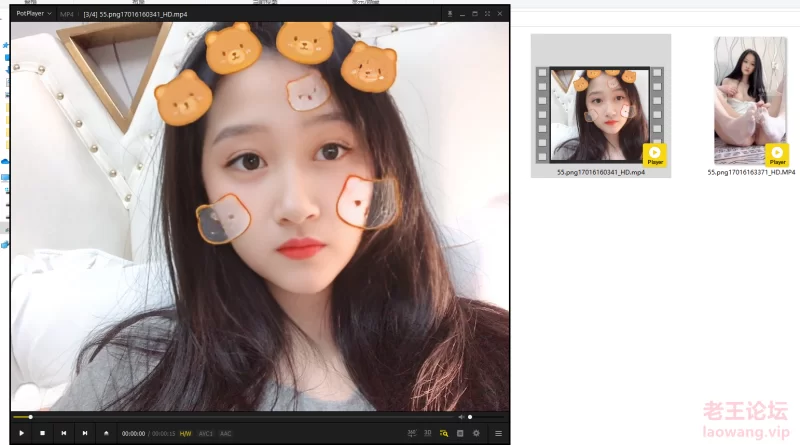Screen dimensions: 800x445
Task: Stop the video with the Stop button
Action: tap(42, 433)
